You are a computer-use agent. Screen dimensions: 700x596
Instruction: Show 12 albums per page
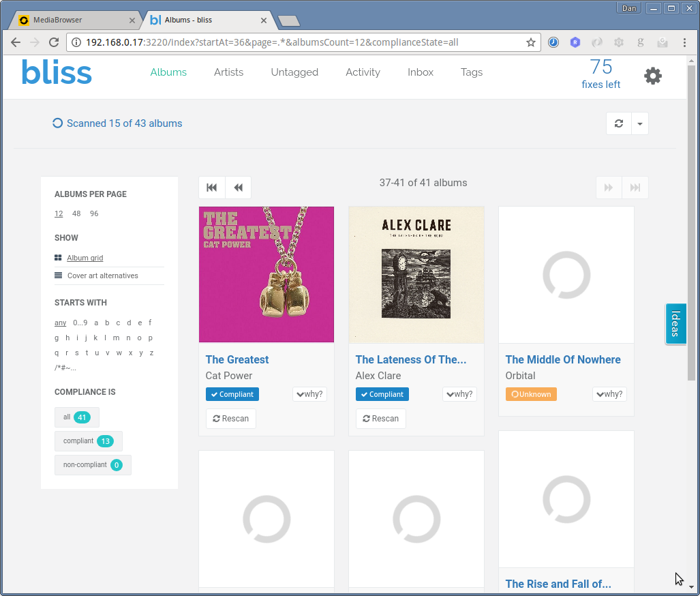click(x=59, y=213)
